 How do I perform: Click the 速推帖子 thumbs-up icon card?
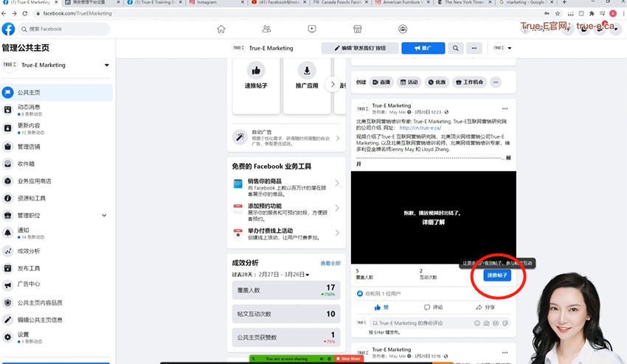[x=255, y=77]
